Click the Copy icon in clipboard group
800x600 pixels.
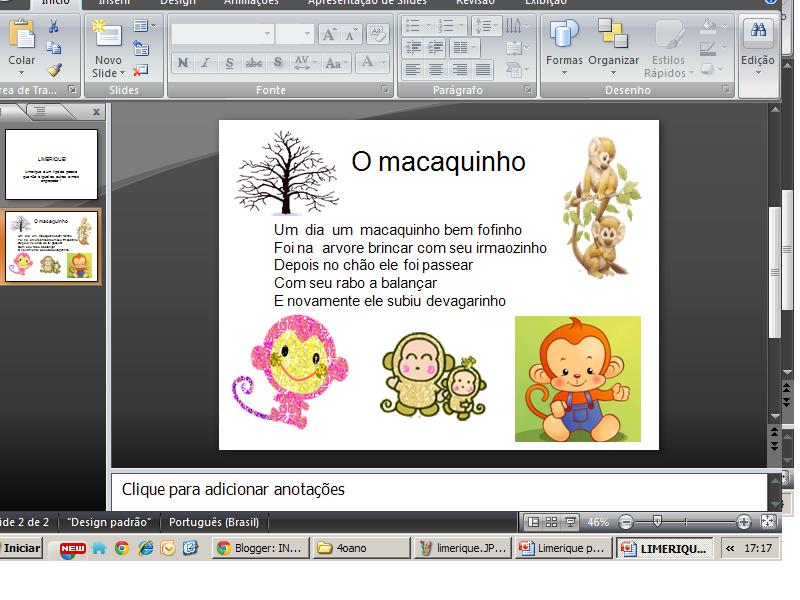tap(54, 48)
